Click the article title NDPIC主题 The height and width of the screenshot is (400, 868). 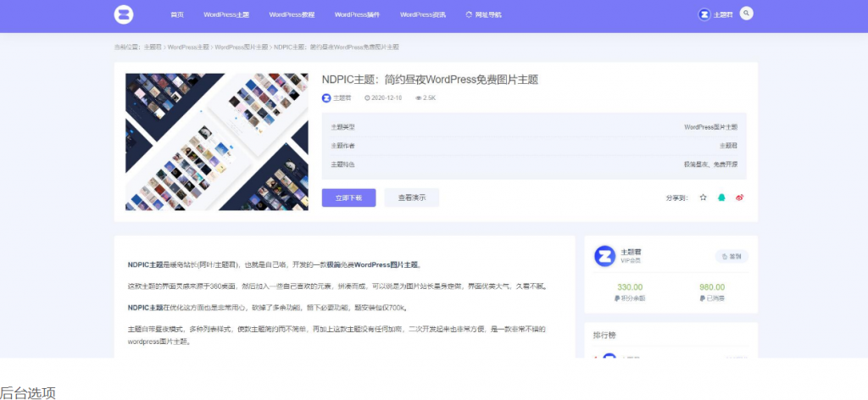click(x=430, y=80)
